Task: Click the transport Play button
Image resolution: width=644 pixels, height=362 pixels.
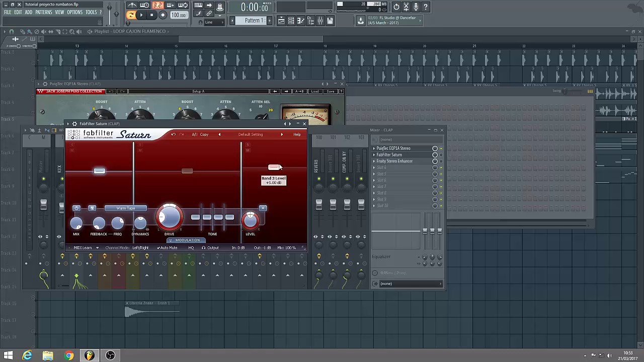Action: tap(141, 15)
